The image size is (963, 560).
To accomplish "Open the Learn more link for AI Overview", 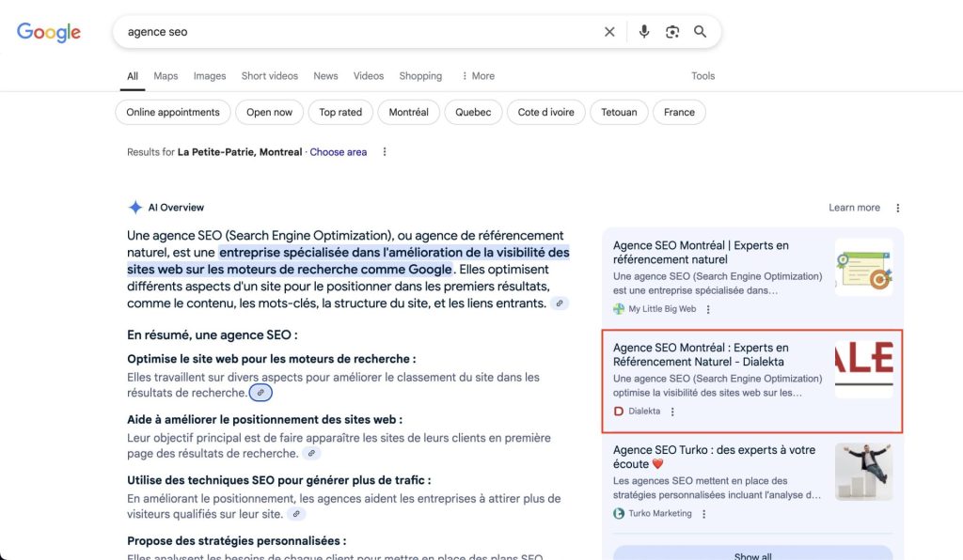I will pos(854,207).
